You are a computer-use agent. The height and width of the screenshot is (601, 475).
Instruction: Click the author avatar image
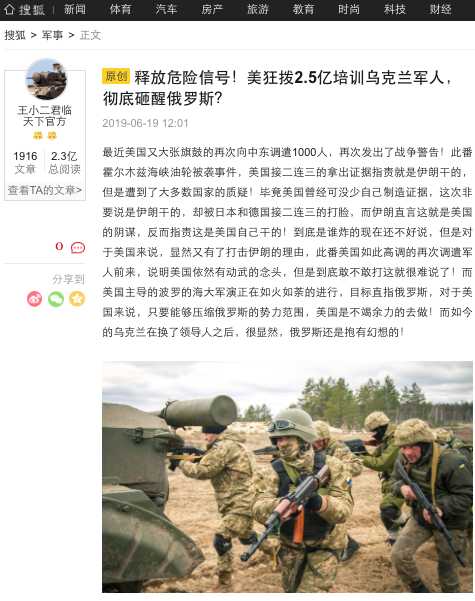pyautogui.click(x=46, y=79)
